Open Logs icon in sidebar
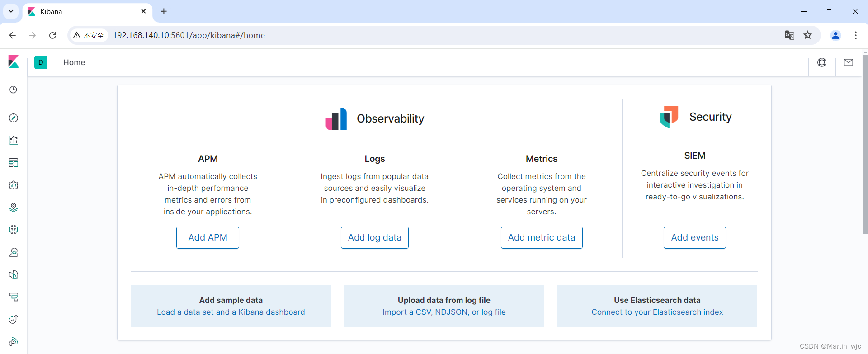868x354 pixels. pyautogui.click(x=14, y=274)
